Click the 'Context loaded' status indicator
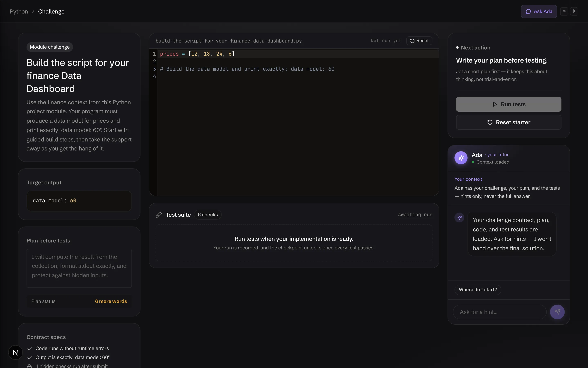The height and width of the screenshot is (368, 588). pos(490,162)
